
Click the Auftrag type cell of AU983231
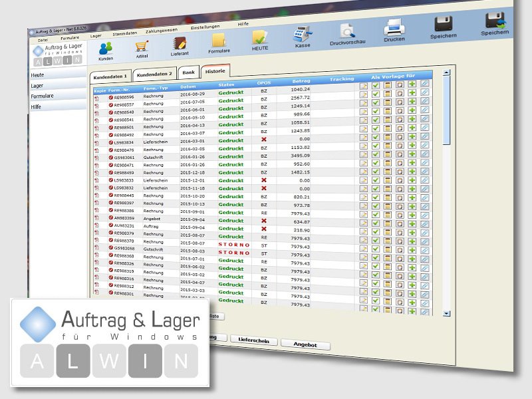pyautogui.click(x=151, y=226)
